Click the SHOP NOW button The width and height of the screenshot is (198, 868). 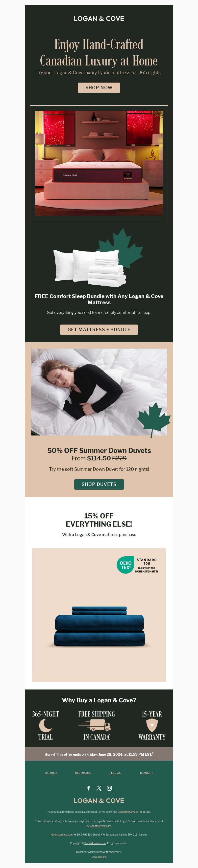coord(99,88)
